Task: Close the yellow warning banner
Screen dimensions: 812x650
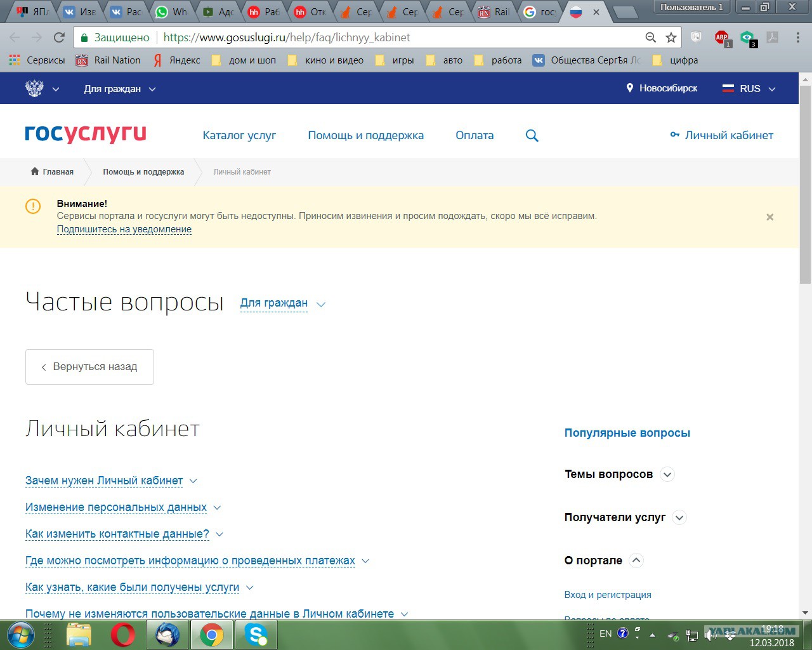Action: 769,217
